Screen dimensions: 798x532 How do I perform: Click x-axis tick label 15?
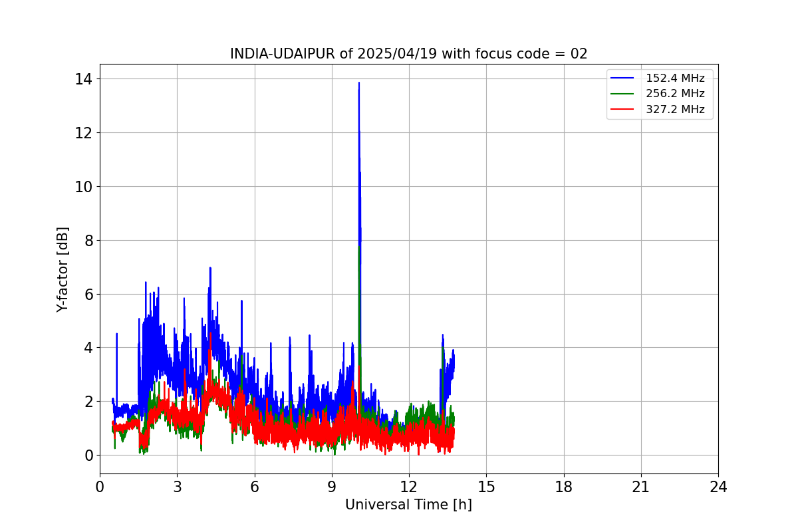[486, 487]
